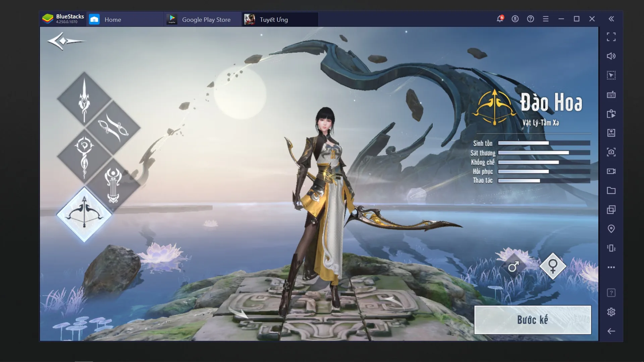Screen dimensions: 644x362
Task: Click the Sinh tồn stat bar
Action: (544, 143)
